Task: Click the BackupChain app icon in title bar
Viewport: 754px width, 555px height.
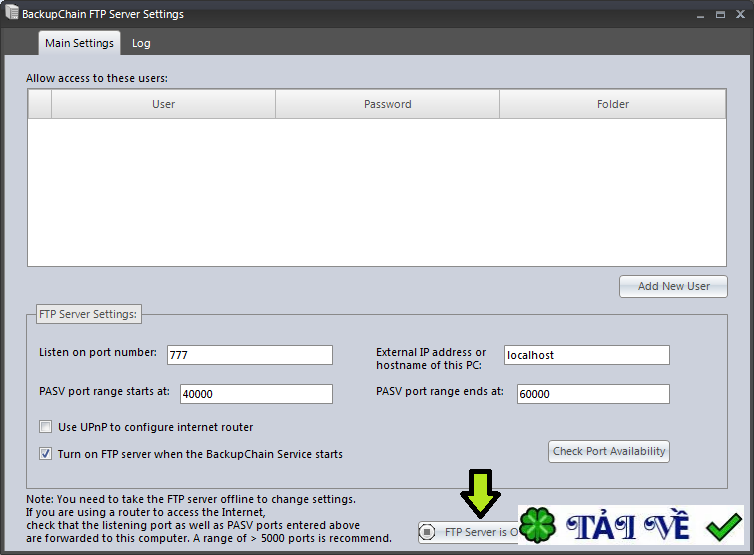Action: point(12,12)
